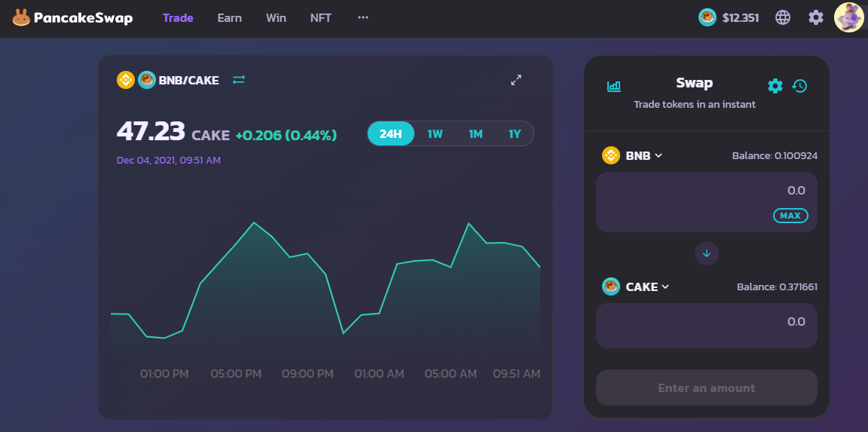
Task: Open the language globe selector
Action: click(782, 18)
